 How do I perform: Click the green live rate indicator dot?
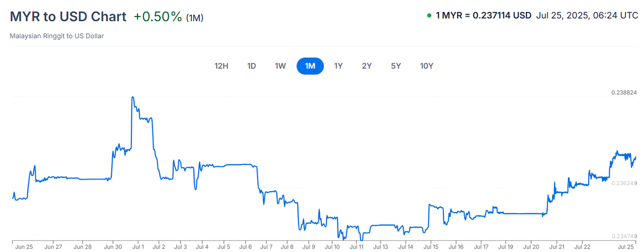(429, 16)
